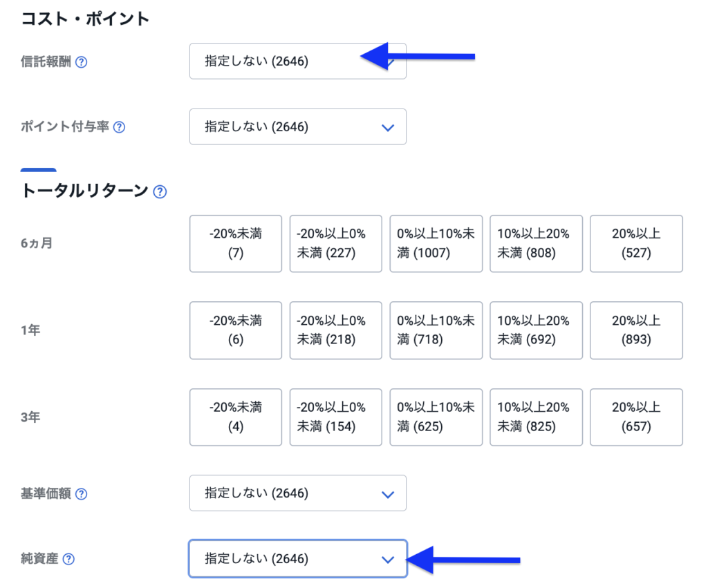Screen dimensions: 708x588
Task: Select 1年 20%以上 (893) filter
Action: (x=636, y=330)
